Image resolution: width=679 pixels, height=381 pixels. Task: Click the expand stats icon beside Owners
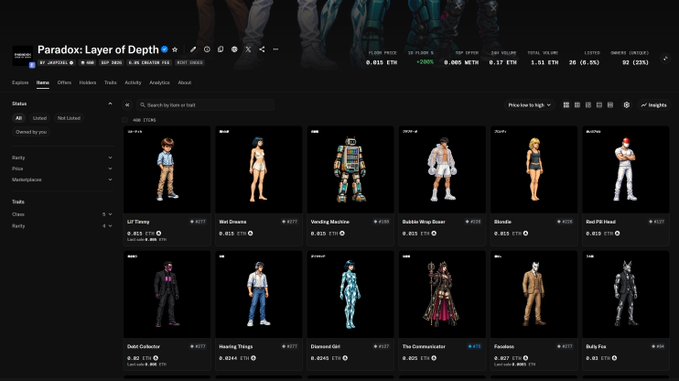point(665,58)
